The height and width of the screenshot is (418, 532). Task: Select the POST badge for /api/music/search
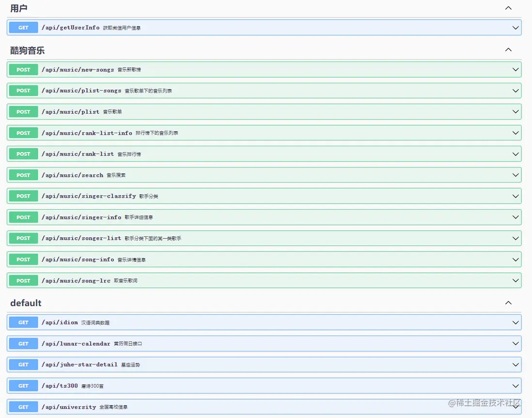pos(23,175)
